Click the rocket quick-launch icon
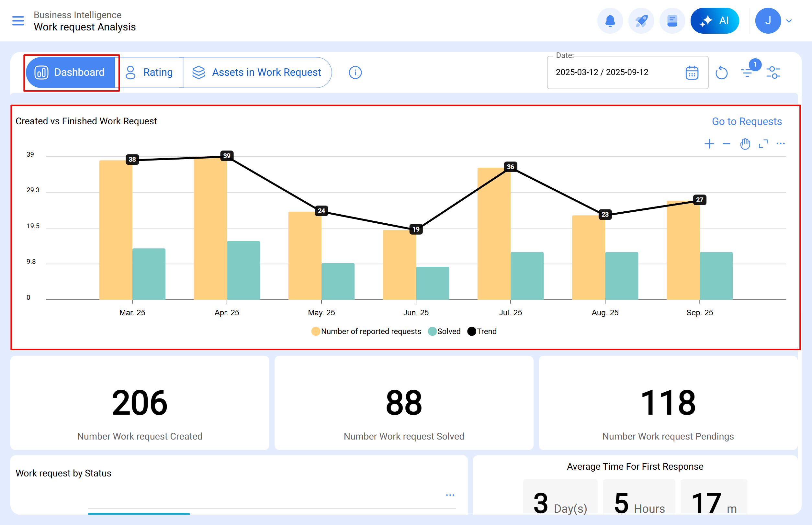Viewport: 812px width, 525px height. [641, 20]
